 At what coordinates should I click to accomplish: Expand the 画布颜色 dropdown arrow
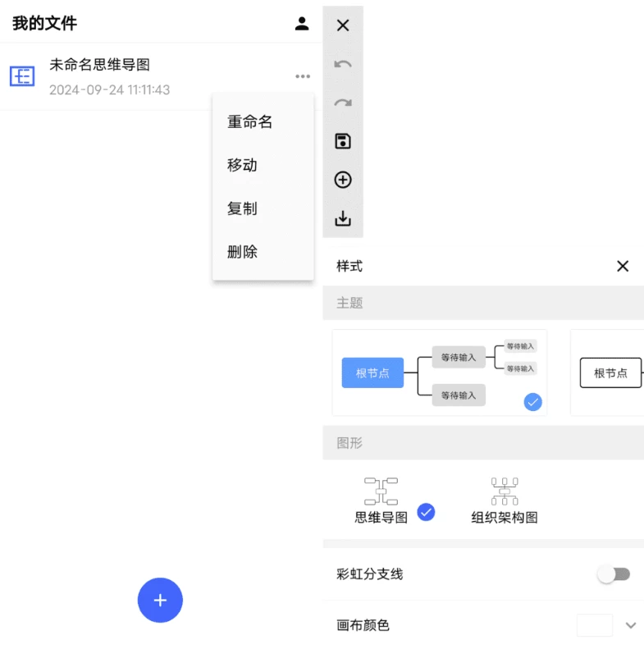coord(630,625)
